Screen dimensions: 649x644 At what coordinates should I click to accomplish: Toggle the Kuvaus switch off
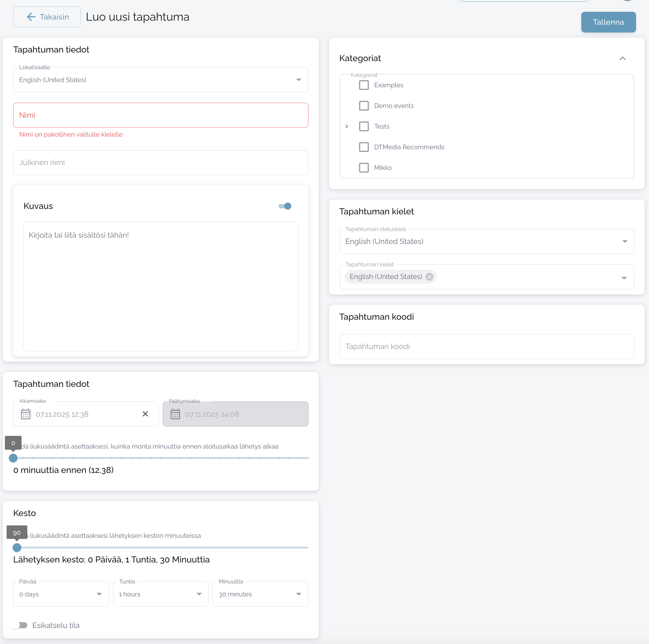[285, 206]
